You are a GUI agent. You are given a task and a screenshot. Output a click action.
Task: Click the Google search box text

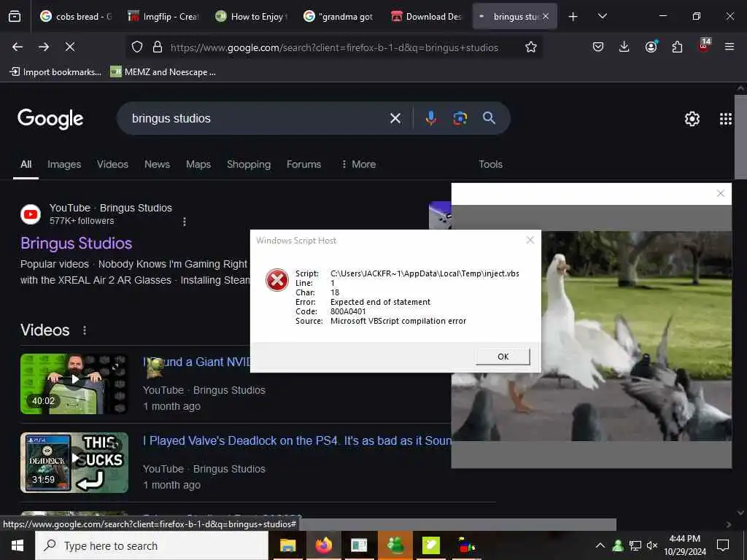[171, 119]
